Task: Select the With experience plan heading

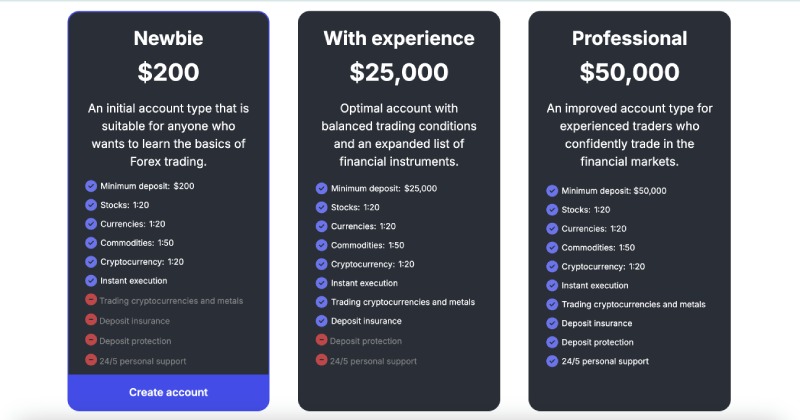Action: click(399, 38)
